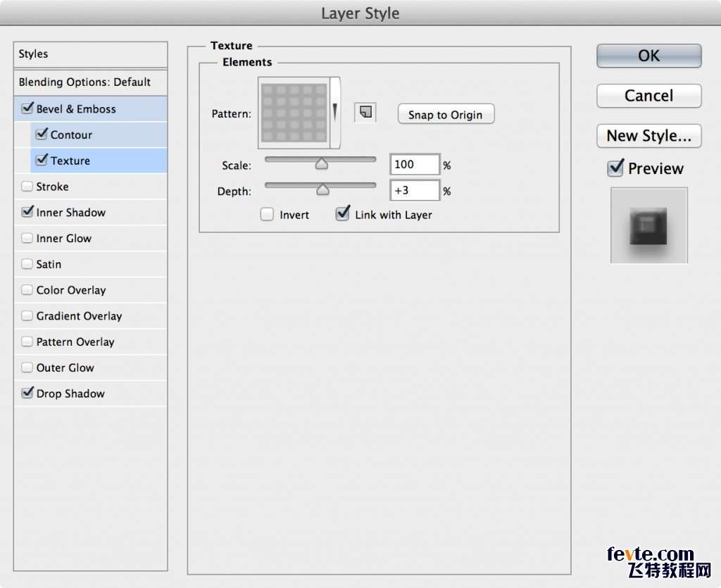
Task: Enable the Stroke effect checkbox
Action: (x=27, y=187)
